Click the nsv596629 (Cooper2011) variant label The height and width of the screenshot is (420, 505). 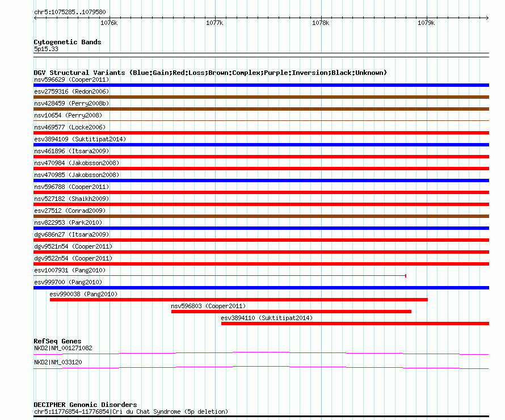pyautogui.click(x=71, y=79)
